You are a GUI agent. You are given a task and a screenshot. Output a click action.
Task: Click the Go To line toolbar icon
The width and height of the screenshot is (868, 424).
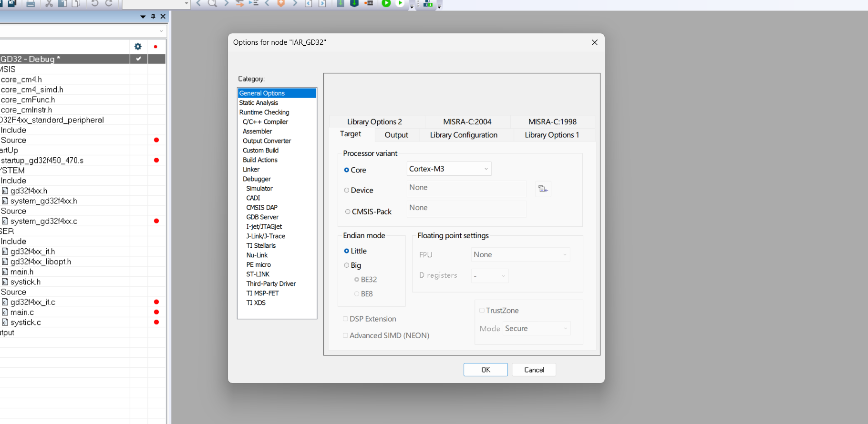[253, 3]
